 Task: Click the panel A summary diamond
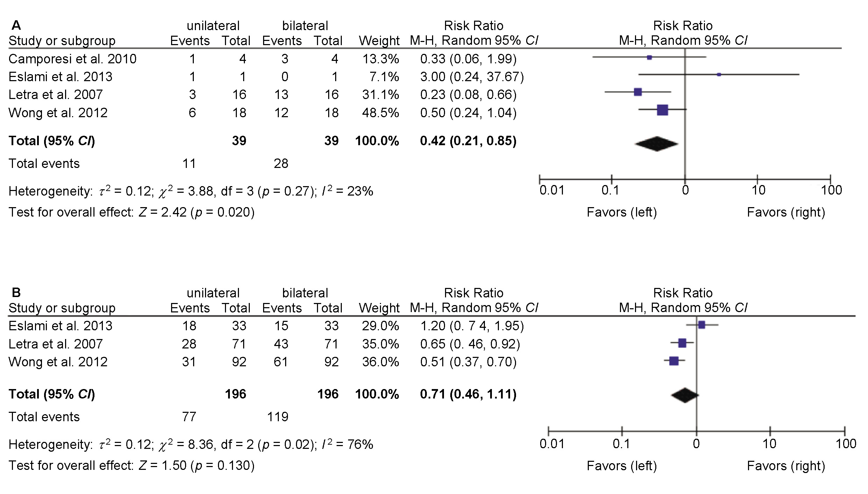click(657, 143)
